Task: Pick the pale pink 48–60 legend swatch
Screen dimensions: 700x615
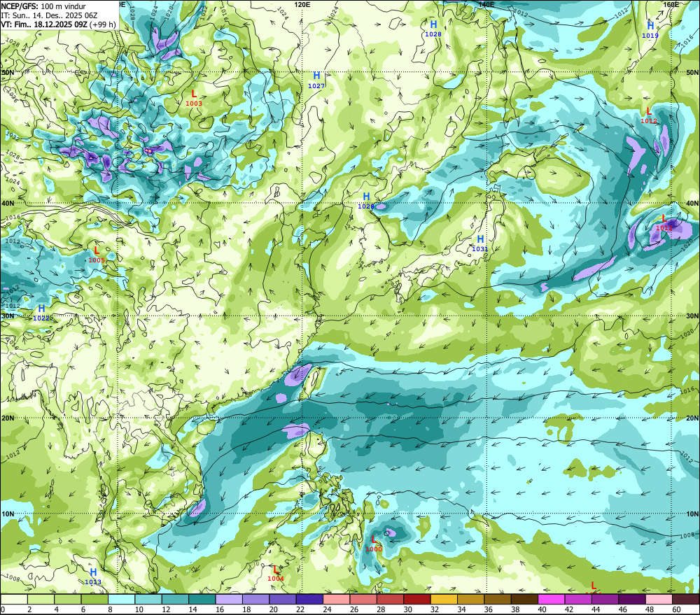Action: (x=659, y=599)
